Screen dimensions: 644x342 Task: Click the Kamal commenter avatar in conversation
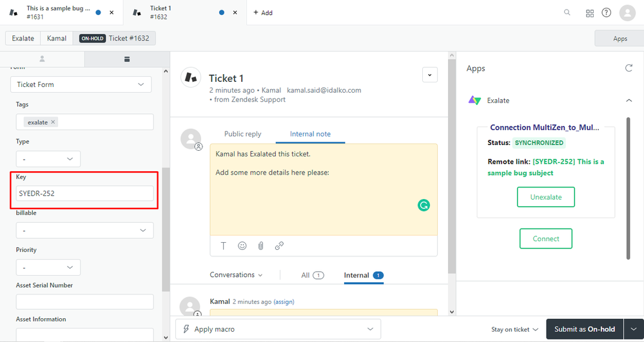click(x=190, y=306)
